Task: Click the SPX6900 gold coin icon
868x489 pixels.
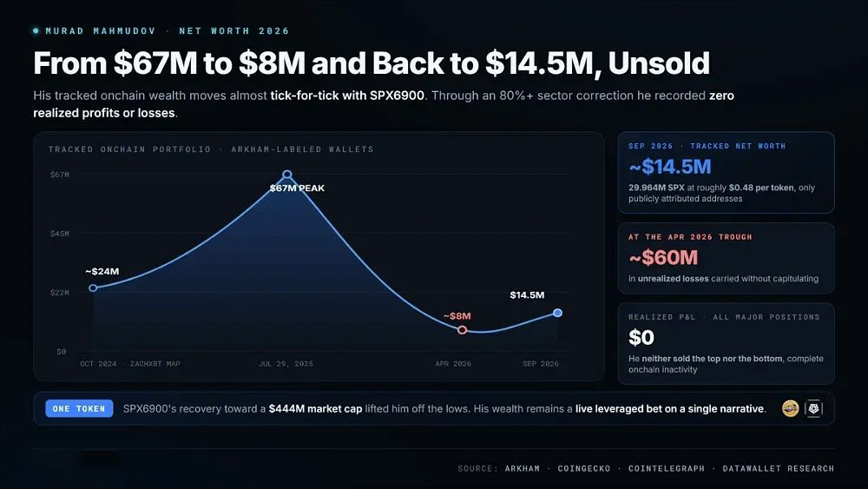Action: [790, 409]
